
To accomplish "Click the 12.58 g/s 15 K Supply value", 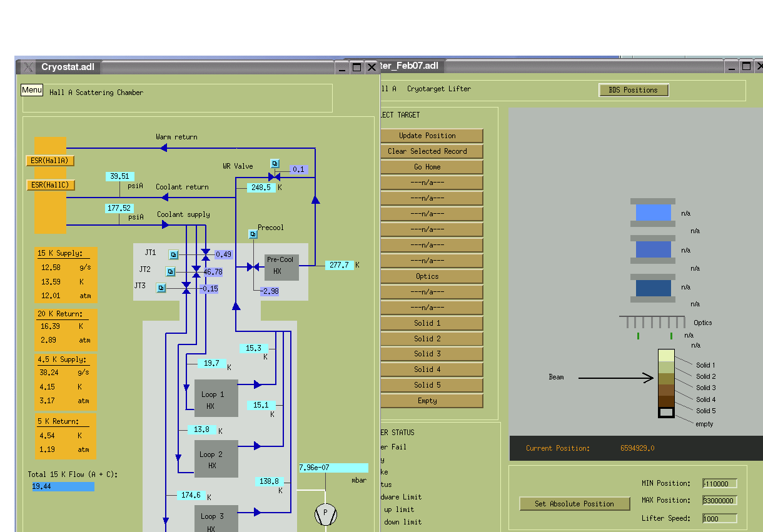I will pos(51,268).
